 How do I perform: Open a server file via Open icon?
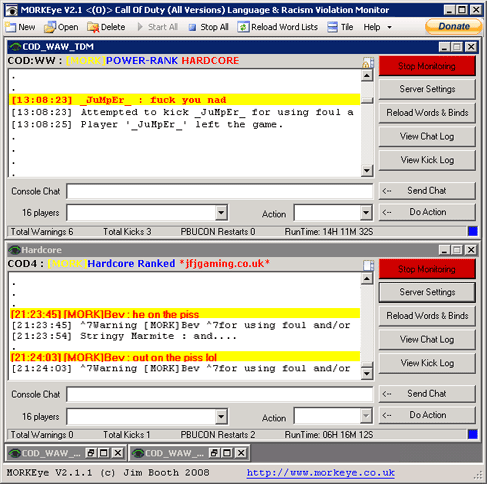(x=50, y=27)
